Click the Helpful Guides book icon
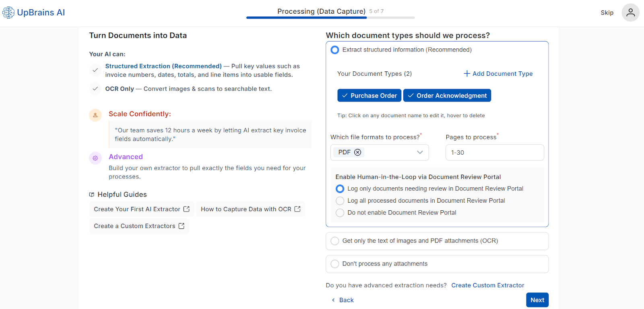The image size is (644, 309). 92,195
